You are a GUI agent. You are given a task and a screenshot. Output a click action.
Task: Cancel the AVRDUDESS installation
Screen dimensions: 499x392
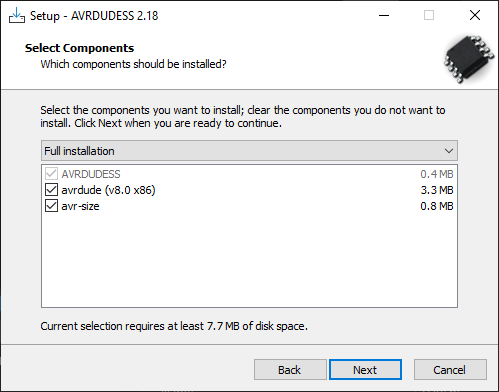pyautogui.click(x=450, y=370)
